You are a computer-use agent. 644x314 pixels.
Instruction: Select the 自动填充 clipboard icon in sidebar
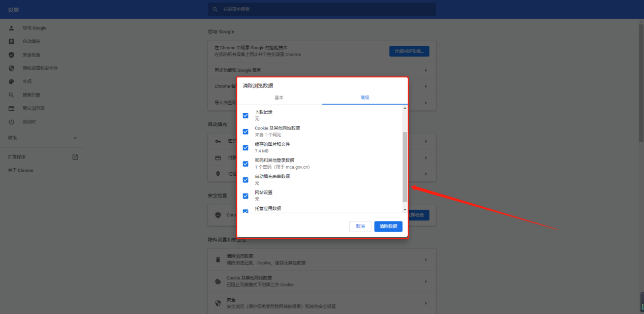coord(11,41)
